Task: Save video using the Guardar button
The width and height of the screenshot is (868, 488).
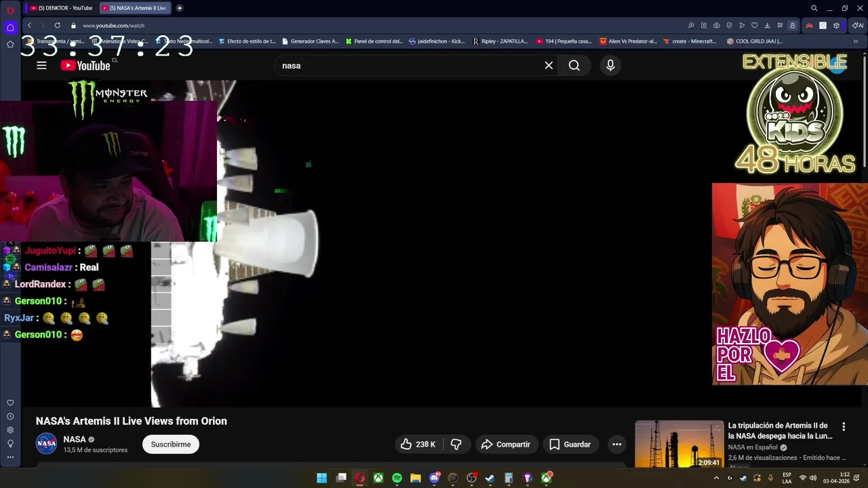Action: pos(570,444)
